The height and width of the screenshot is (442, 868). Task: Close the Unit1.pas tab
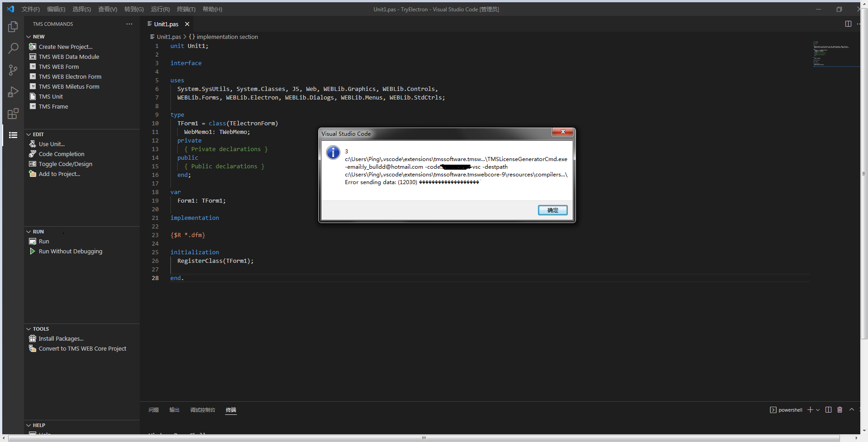[x=187, y=24]
